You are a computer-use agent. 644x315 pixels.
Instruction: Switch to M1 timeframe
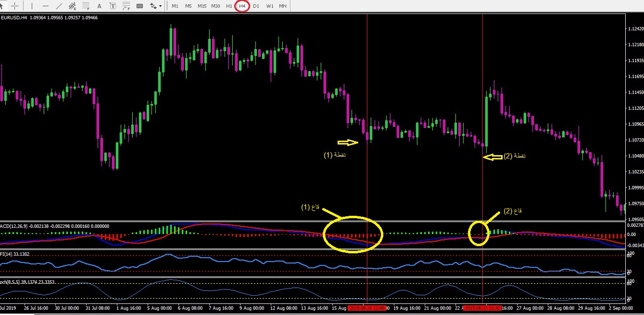175,6
